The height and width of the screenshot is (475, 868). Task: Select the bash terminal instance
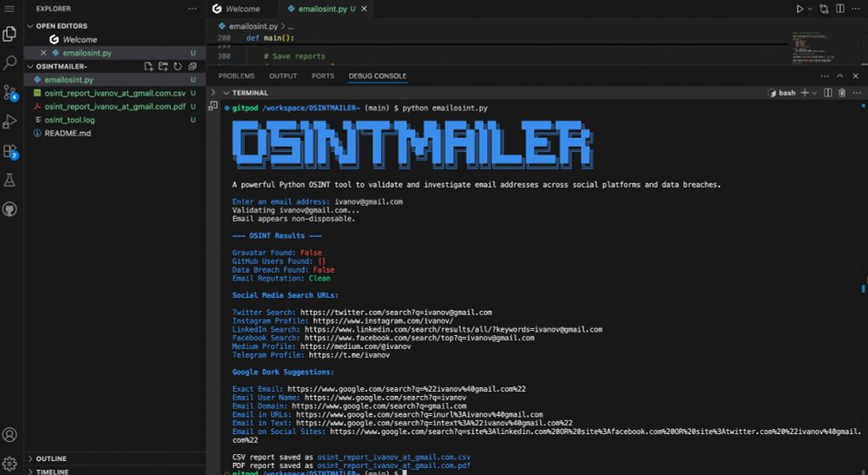[x=782, y=93]
